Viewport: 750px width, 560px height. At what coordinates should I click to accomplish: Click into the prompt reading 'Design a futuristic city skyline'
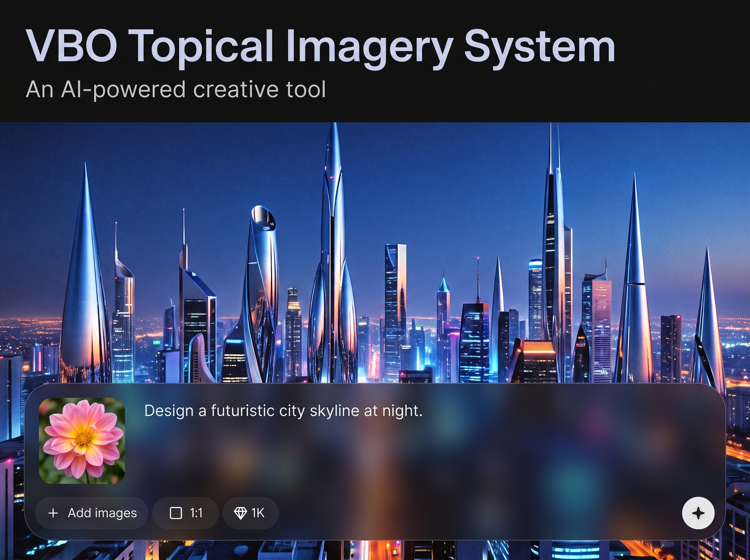[283, 411]
